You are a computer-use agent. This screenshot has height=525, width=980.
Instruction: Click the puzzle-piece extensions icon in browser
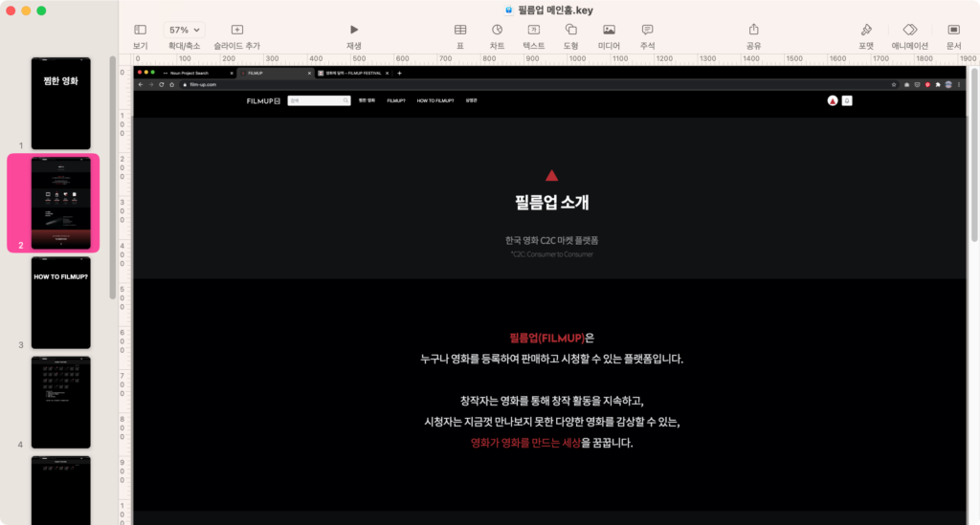(938, 84)
